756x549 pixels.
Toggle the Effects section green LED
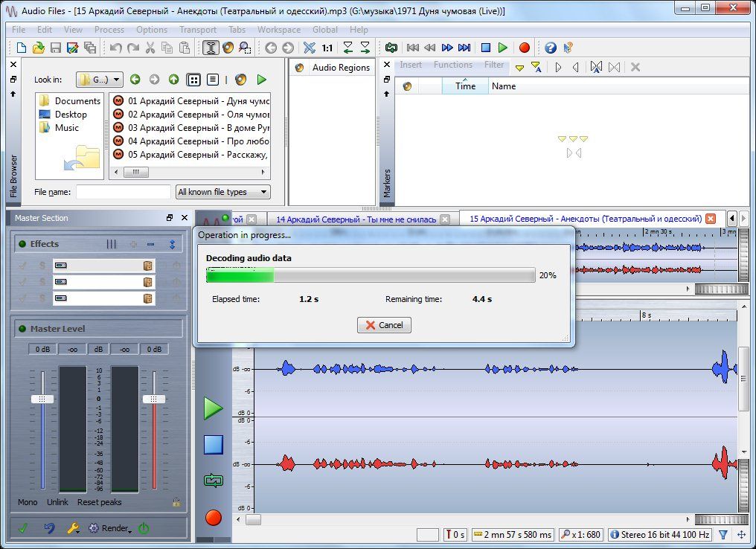tap(22, 244)
